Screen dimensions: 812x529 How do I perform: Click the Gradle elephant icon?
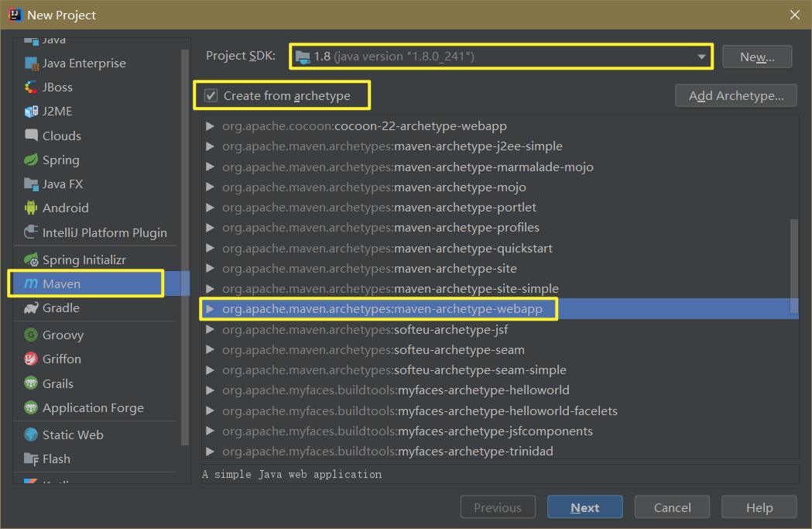[31, 307]
